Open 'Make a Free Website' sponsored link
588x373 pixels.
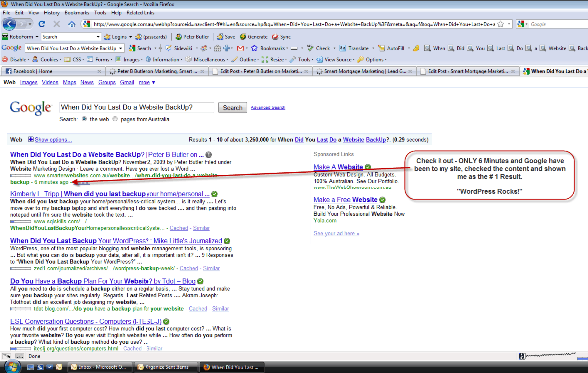[345, 200]
